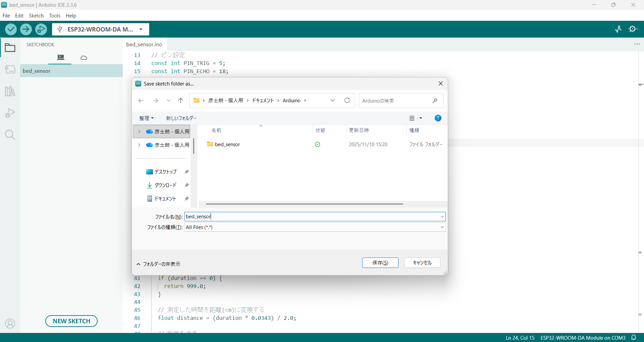Refresh the Arduino folder listing
Screen dimensions: 644x342
coord(347,100)
